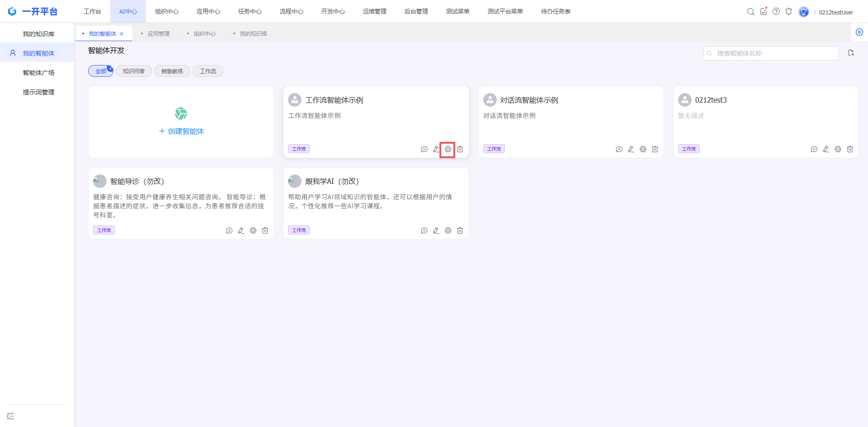Viewport: 868px width, 427px height.
Task: Delete the 对话流智能体示例 agent
Action: [655, 149]
